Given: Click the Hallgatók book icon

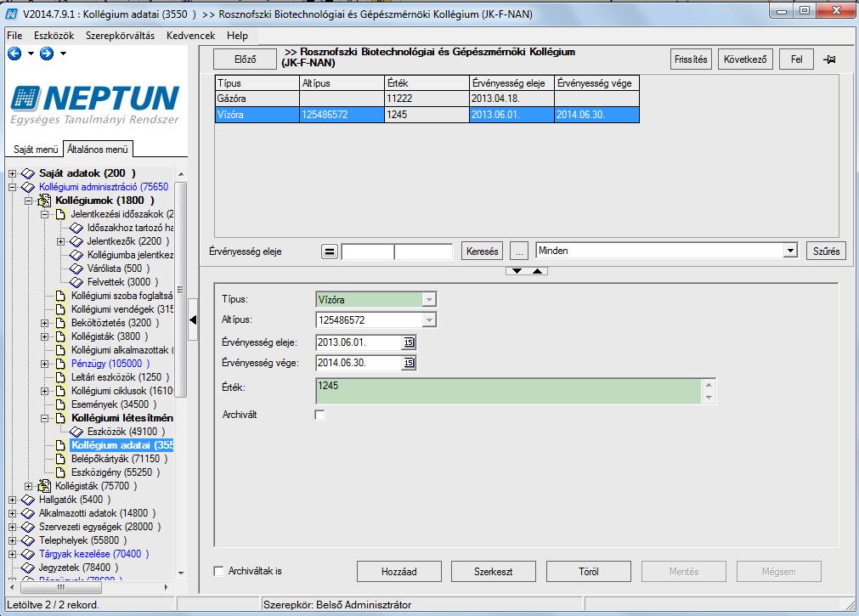Looking at the screenshot, I should [x=28, y=500].
